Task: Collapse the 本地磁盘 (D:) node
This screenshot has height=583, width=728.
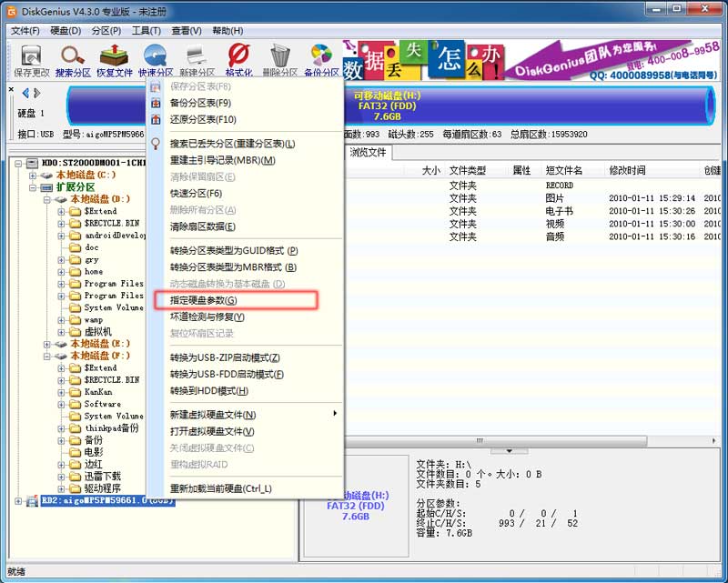Action: (47, 199)
